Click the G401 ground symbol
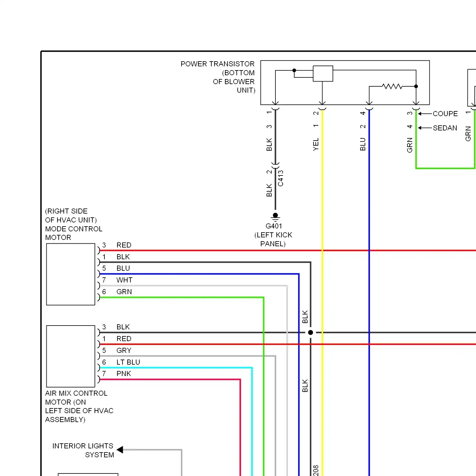The image size is (476, 476). click(275, 217)
